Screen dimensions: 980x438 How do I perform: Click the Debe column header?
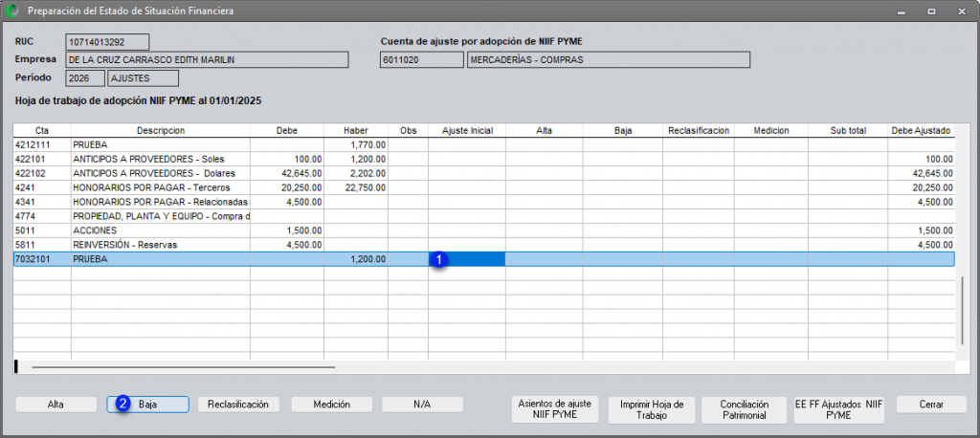[287, 131]
